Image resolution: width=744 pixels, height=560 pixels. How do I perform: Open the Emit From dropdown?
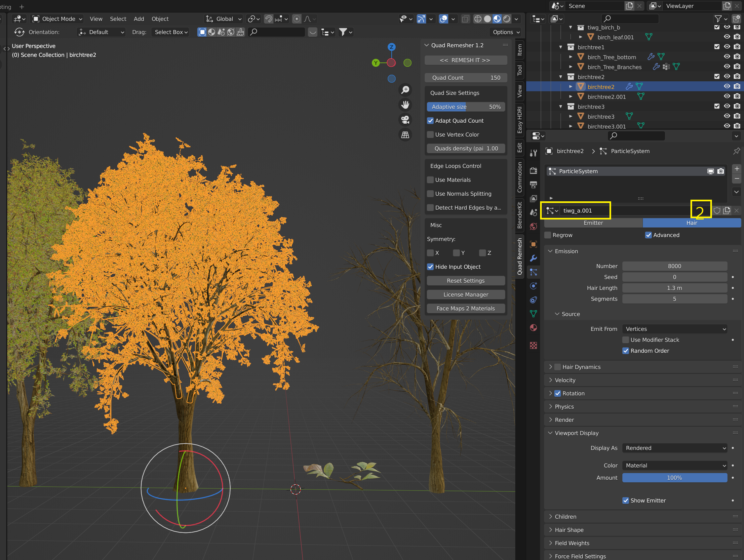(x=674, y=329)
